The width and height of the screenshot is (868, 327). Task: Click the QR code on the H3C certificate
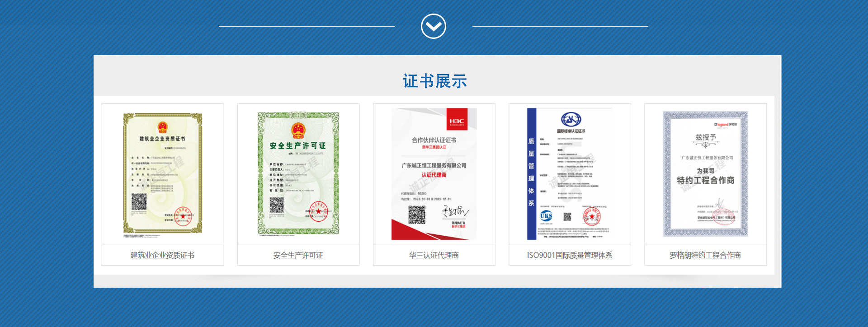417,215
